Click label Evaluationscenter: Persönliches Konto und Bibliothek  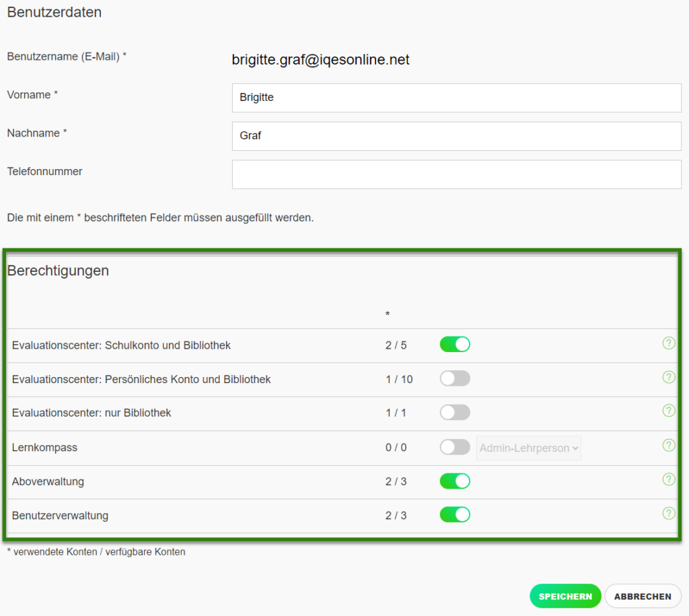point(141,379)
